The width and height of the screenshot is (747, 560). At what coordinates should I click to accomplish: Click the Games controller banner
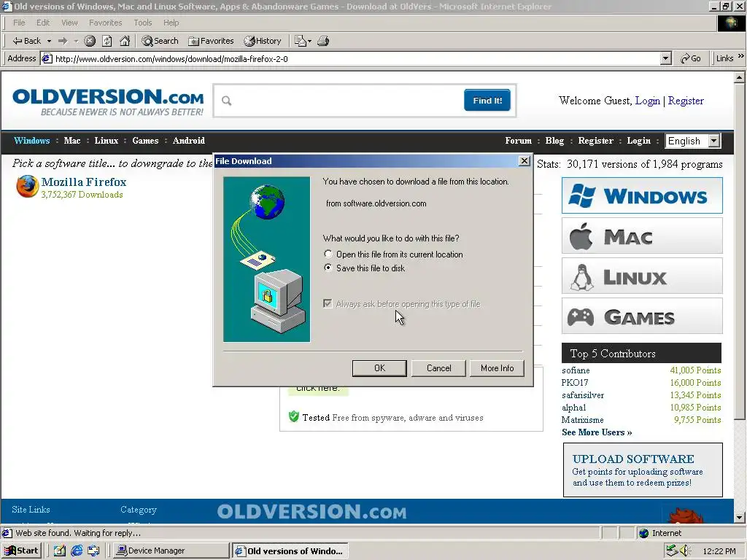(642, 316)
